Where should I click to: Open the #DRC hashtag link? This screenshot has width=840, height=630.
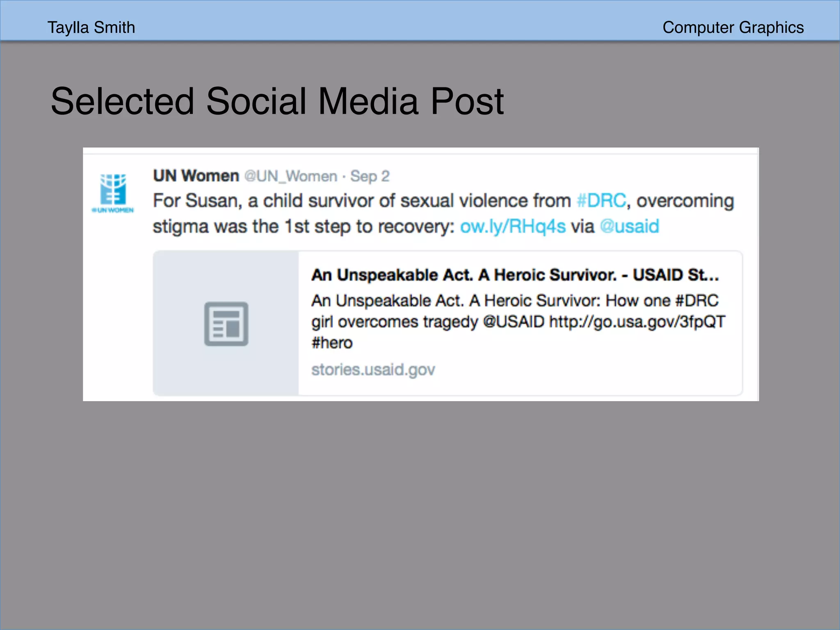click(x=601, y=201)
